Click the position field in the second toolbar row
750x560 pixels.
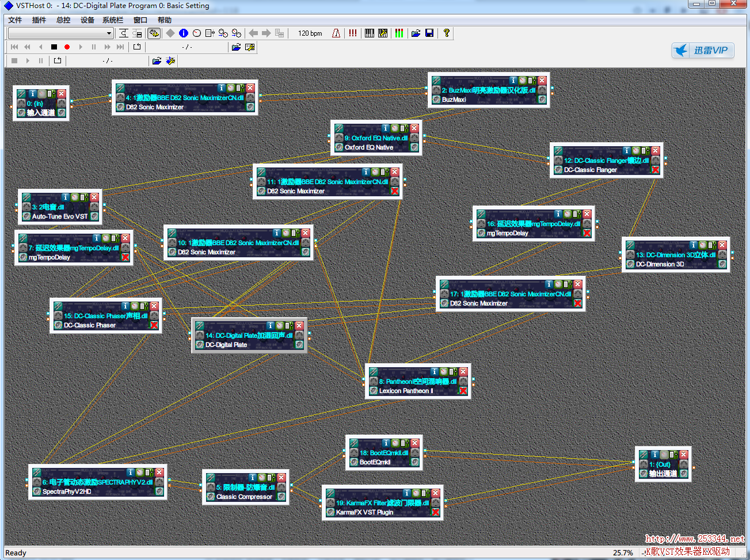point(187,47)
